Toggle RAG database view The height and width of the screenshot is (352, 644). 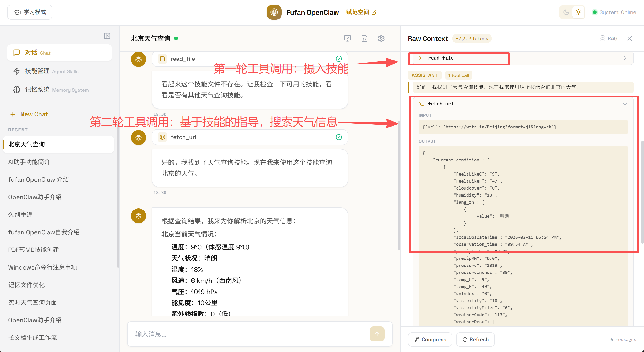tap(609, 38)
